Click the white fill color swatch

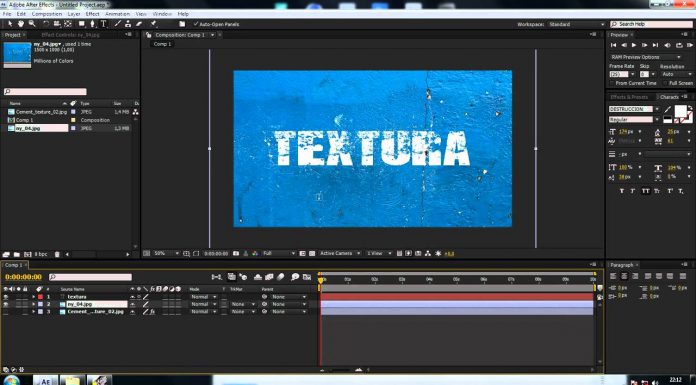(680, 111)
